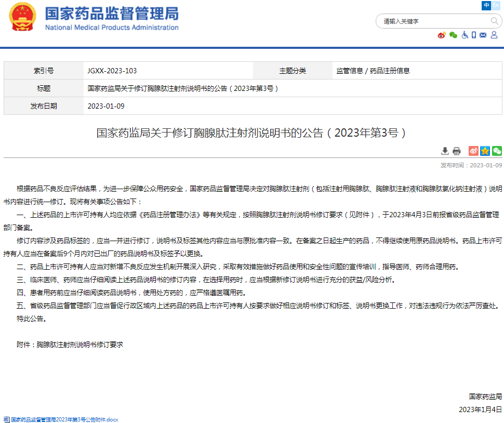The image size is (504, 423).
Task: Click the 国家药品监督管理局 site title
Action: [x=112, y=14]
